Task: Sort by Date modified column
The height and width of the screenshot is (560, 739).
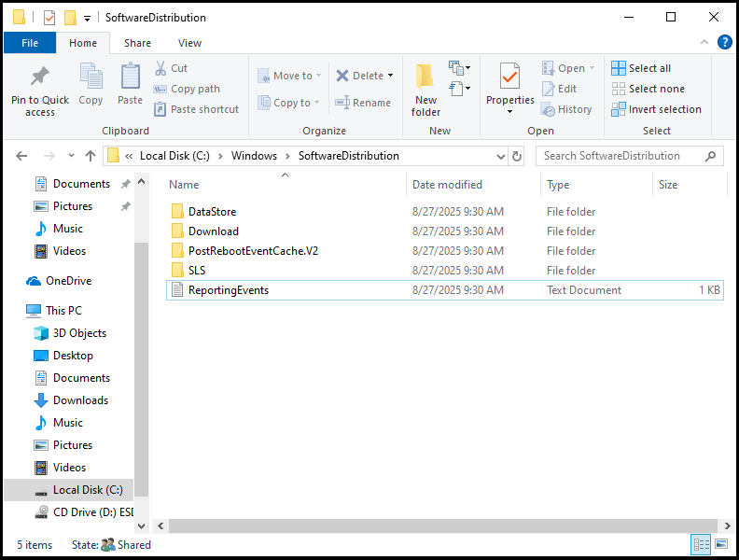Action: click(x=447, y=185)
